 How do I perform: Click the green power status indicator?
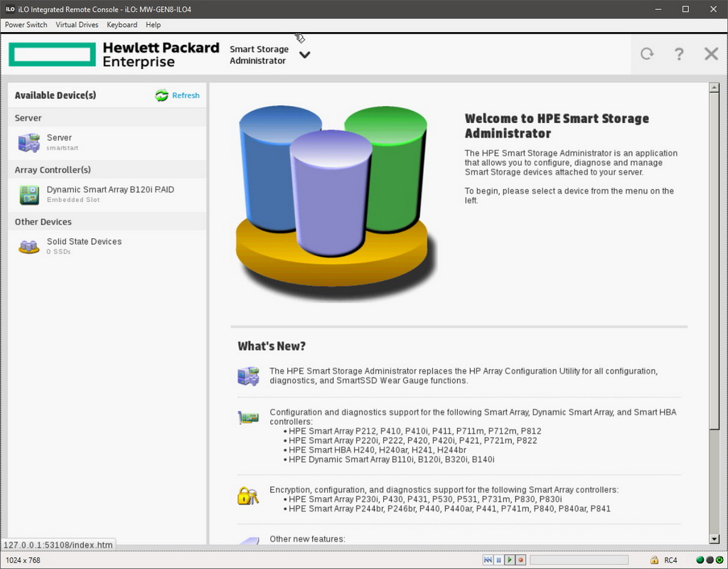(x=719, y=560)
